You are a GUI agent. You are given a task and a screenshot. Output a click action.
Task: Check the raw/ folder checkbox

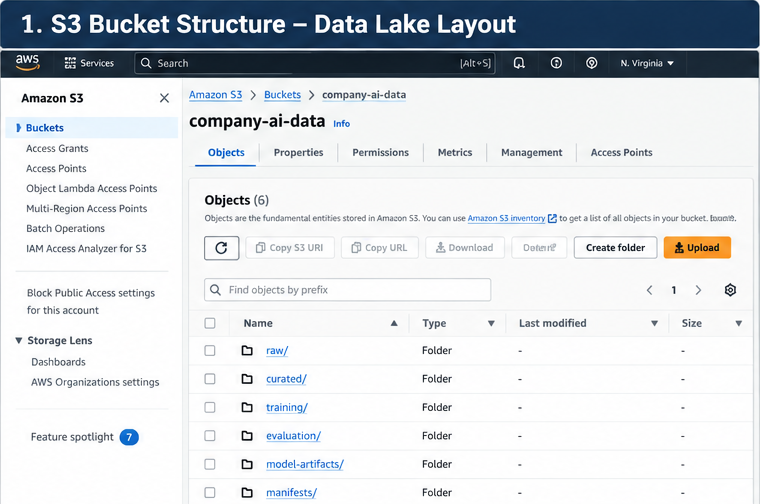pos(210,350)
